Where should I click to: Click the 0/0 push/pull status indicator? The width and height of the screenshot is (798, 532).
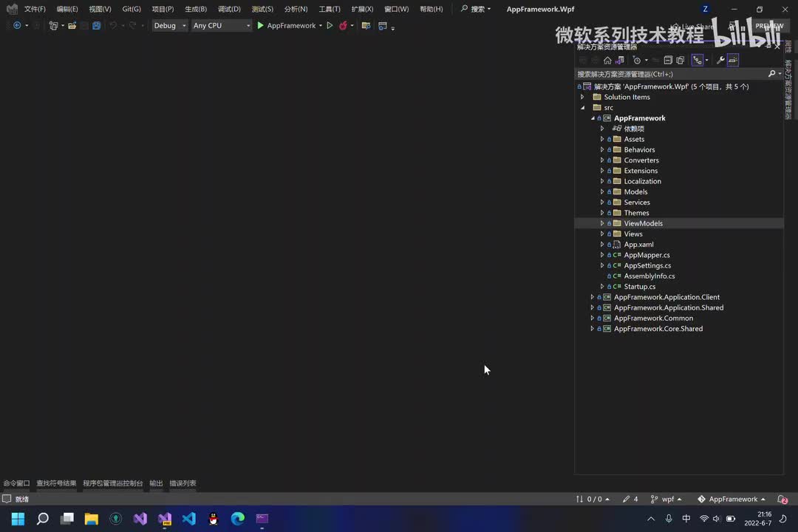pos(593,499)
